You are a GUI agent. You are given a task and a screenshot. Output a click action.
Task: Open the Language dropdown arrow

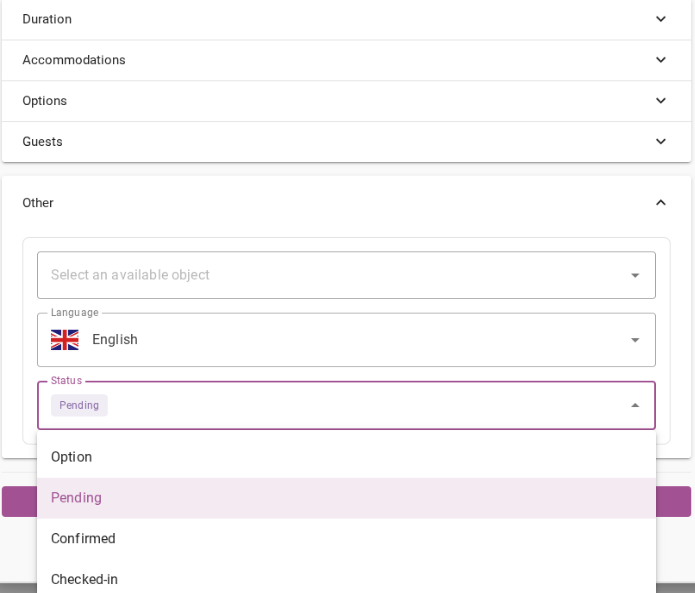[635, 340]
